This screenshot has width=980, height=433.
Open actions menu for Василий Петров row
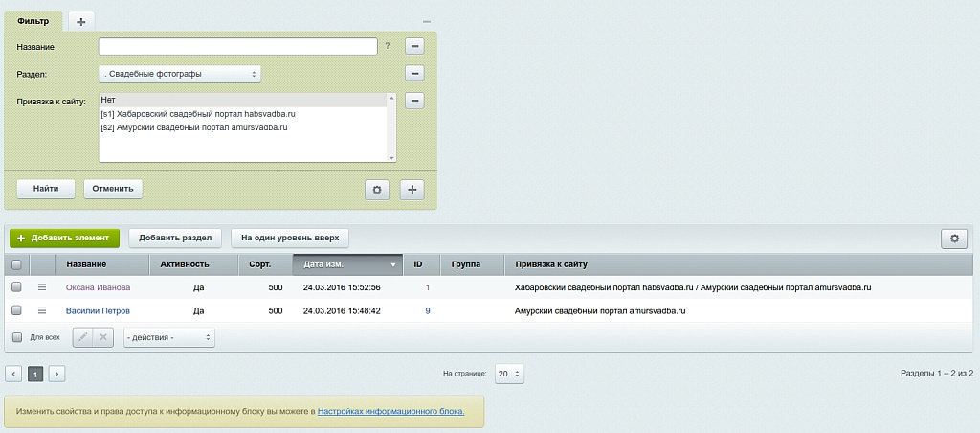pyautogui.click(x=42, y=310)
